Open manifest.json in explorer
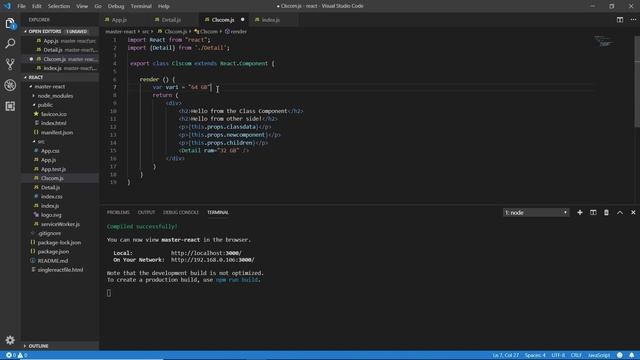640x360 pixels. coord(57,133)
